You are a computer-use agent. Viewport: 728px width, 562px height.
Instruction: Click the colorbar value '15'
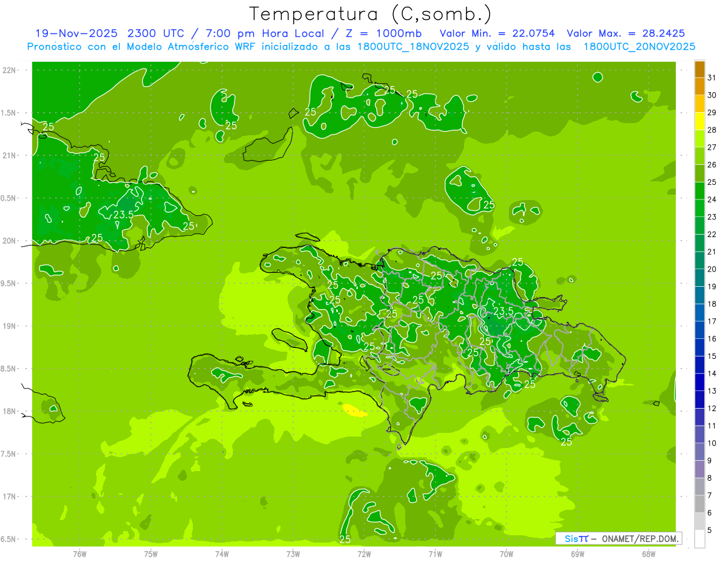(712, 356)
